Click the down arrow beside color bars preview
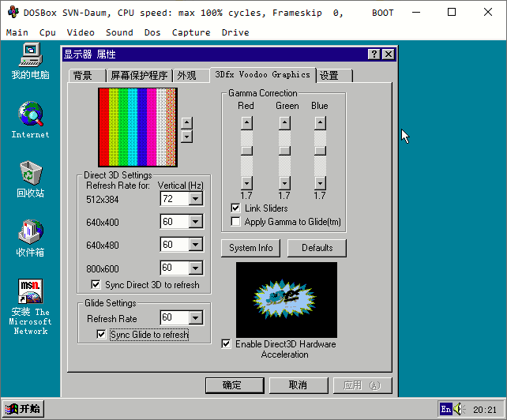 coord(187,137)
